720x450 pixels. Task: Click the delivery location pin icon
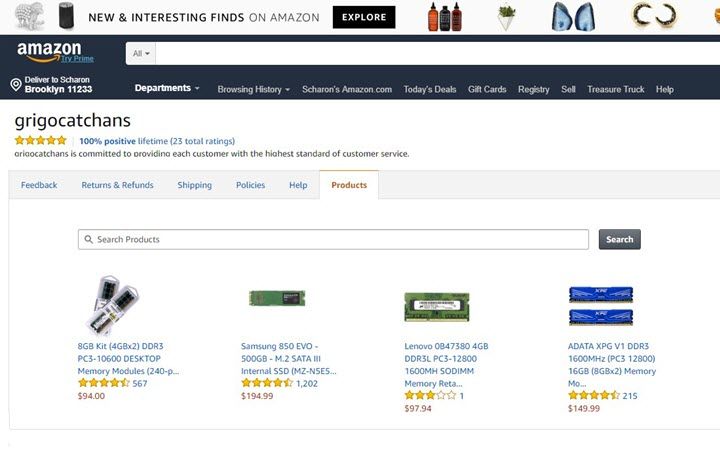tap(15, 85)
